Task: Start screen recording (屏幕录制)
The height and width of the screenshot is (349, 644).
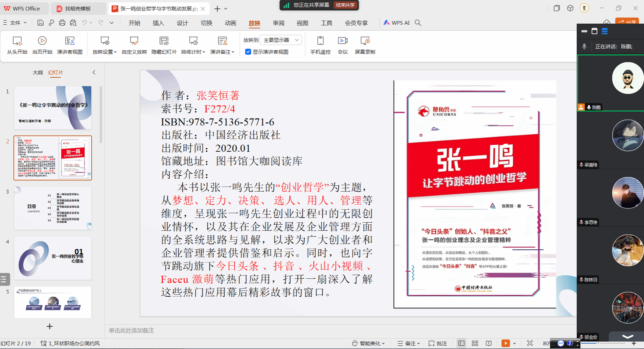Action: (365, 45)
